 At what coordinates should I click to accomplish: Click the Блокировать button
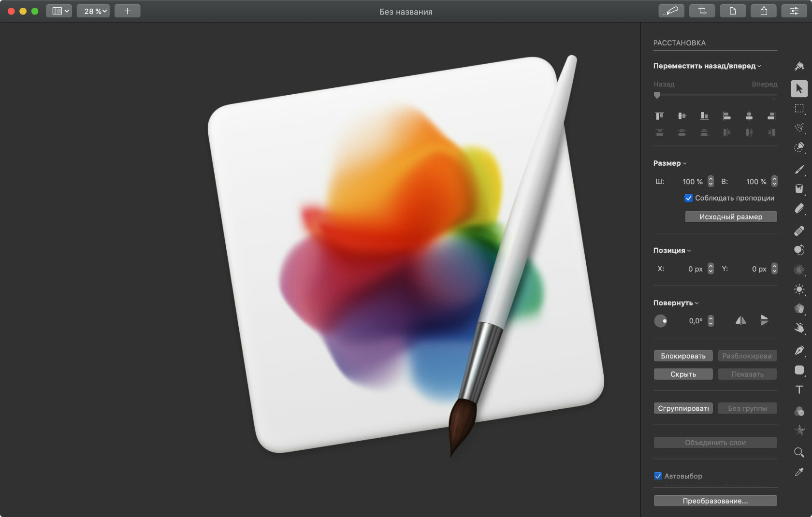pyautogui.click(x=683, y=356)
